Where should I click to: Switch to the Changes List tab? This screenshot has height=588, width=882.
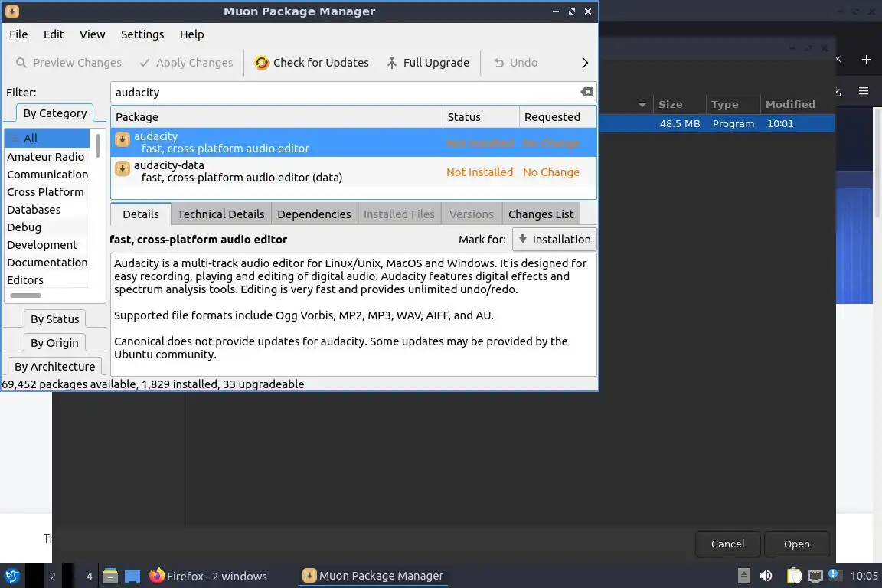[x=541, y=214]
